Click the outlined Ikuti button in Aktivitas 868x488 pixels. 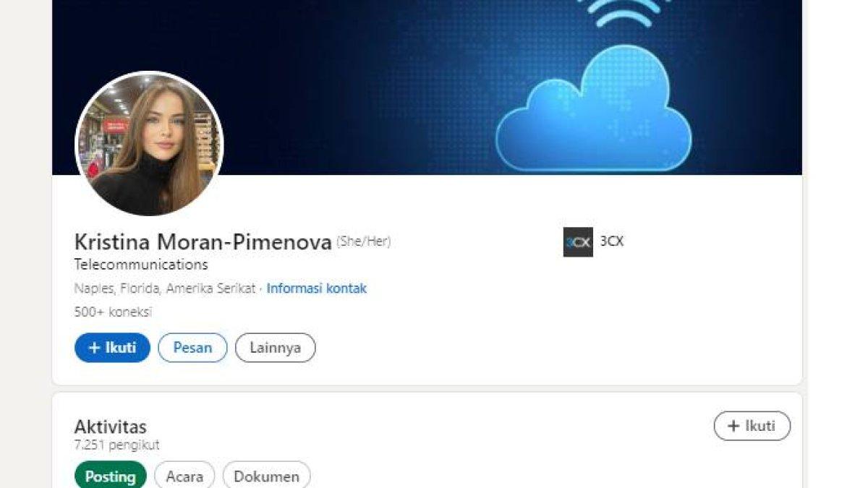[x=752, y=426]
